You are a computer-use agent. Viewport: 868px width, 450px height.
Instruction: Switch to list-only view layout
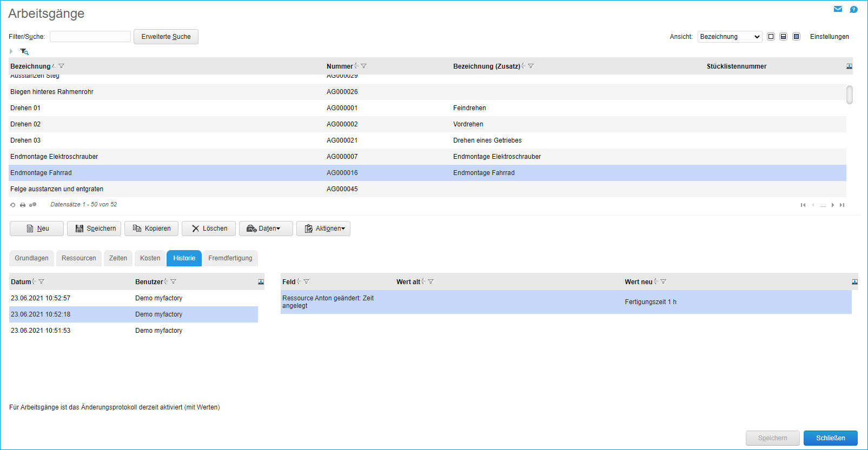click(x=771, y=37)
